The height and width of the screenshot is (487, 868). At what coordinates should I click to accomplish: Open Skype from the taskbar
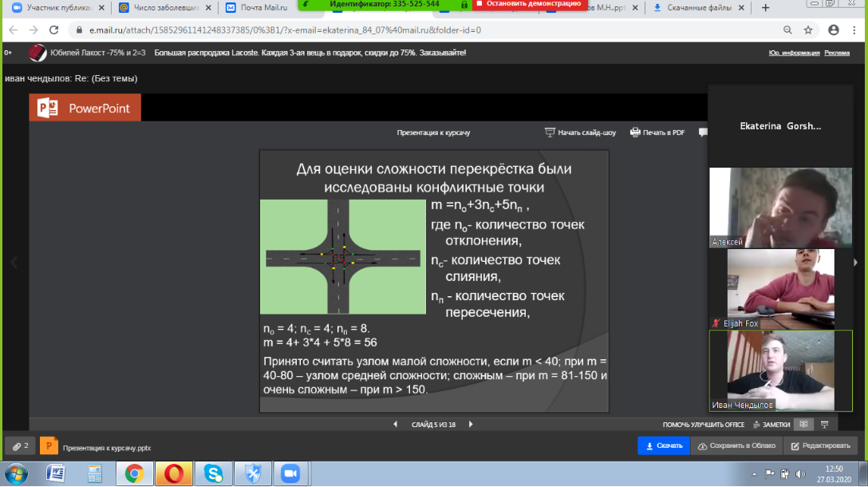212,473
